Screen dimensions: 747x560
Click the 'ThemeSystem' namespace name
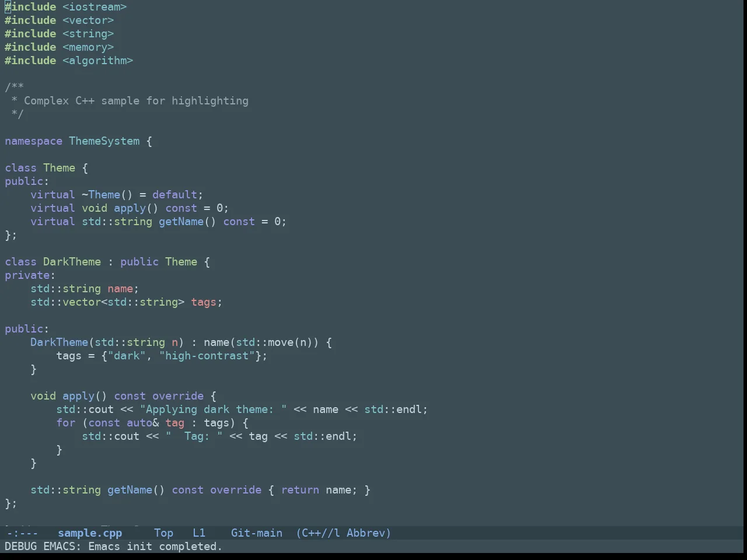(104, 141)
